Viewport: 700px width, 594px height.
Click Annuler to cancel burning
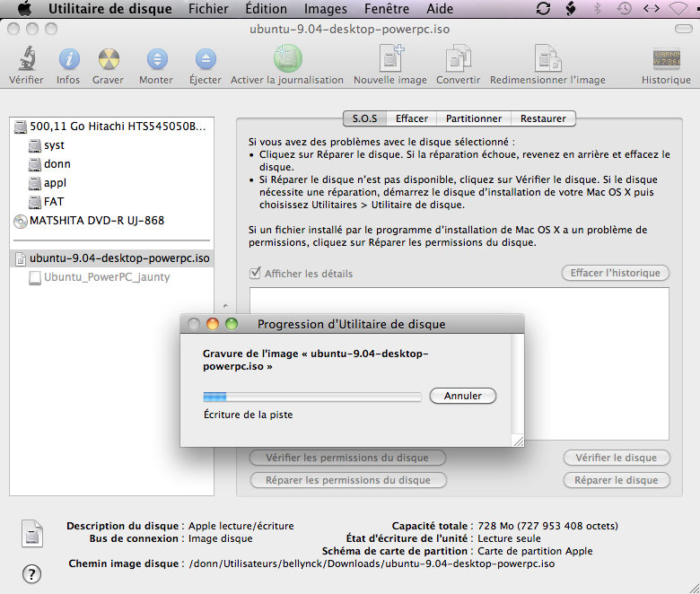[462, 396]
